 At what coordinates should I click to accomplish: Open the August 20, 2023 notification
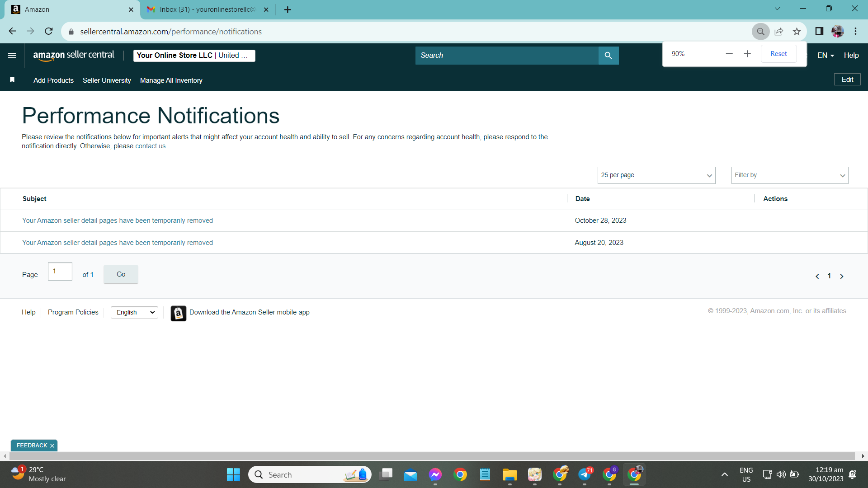click(118, 243)
